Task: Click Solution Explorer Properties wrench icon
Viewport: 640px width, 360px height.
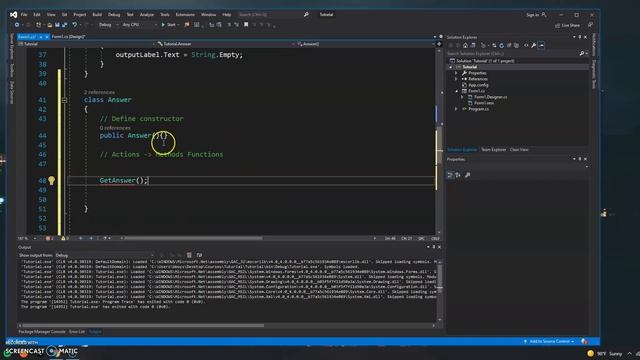Action: [x=533, y=45]
